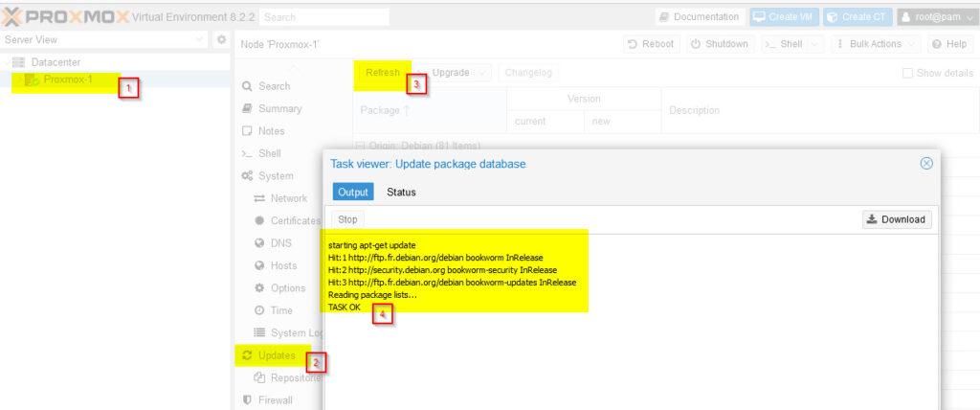Click the DNS globe icon

[259, 243]
